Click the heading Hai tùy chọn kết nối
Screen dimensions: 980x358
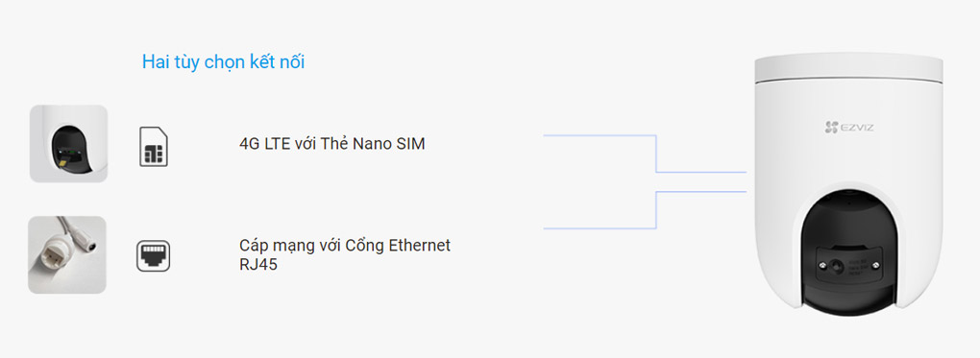tap(223, 61)
